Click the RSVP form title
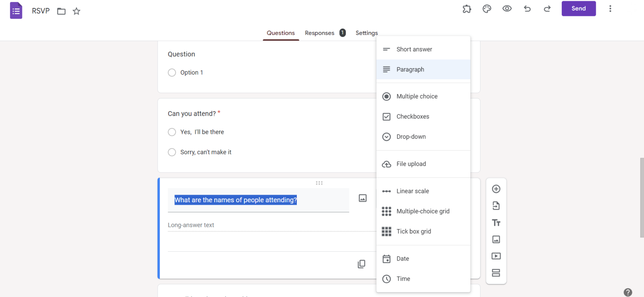 pos(41,11)
